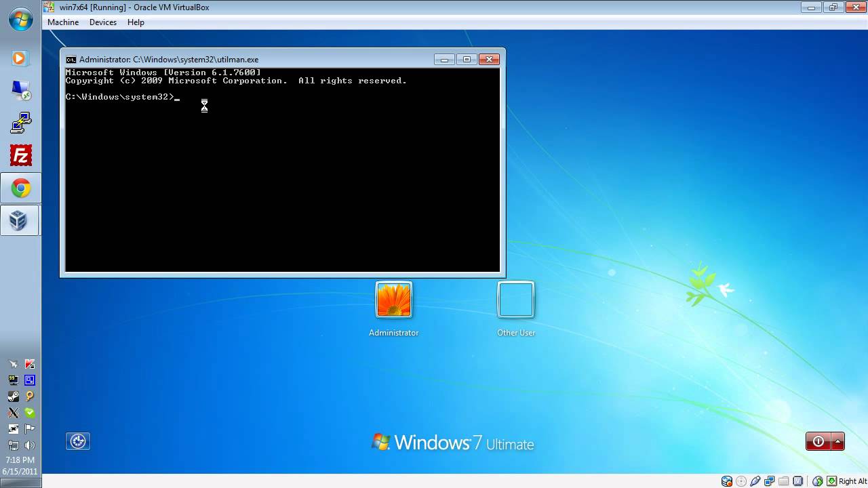Click the monitor tray icon showing 99
The height and width of the screenshot is (488, 868).
click(x=14, y=380)
